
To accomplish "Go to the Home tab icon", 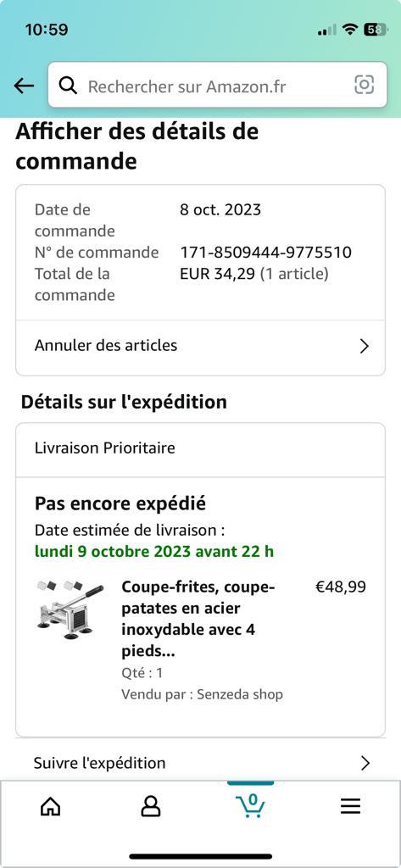I will click(x=50, y=807).
